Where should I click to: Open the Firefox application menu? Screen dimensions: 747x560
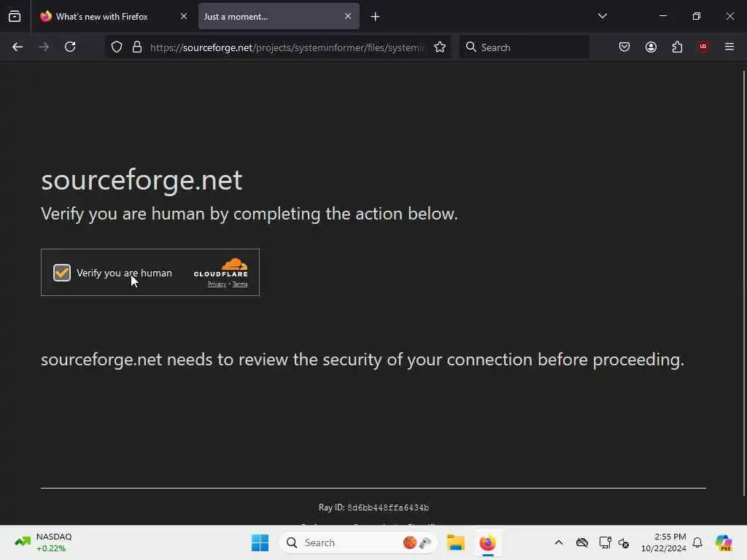[729, 47]
